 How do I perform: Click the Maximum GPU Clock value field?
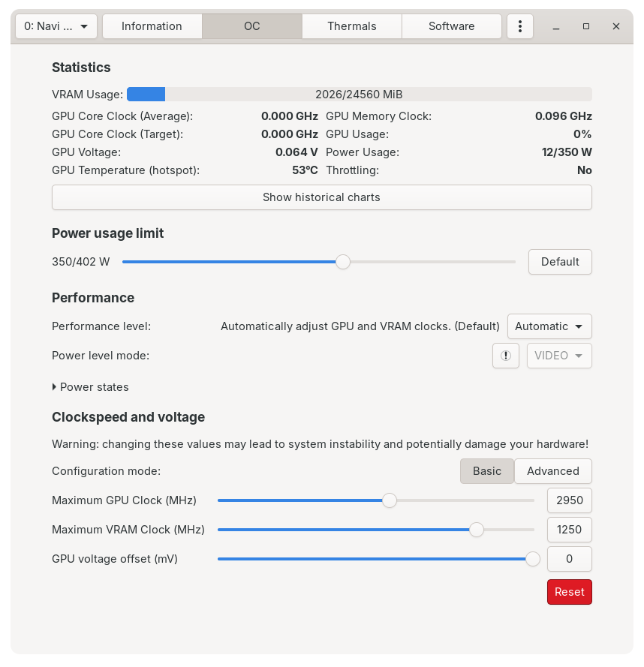[569, 500]
